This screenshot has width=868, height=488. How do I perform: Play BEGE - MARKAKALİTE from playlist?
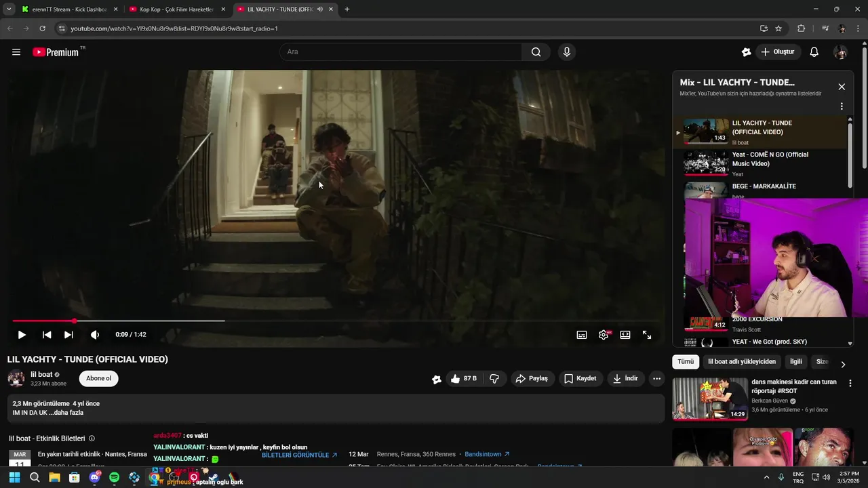point(759,190)
